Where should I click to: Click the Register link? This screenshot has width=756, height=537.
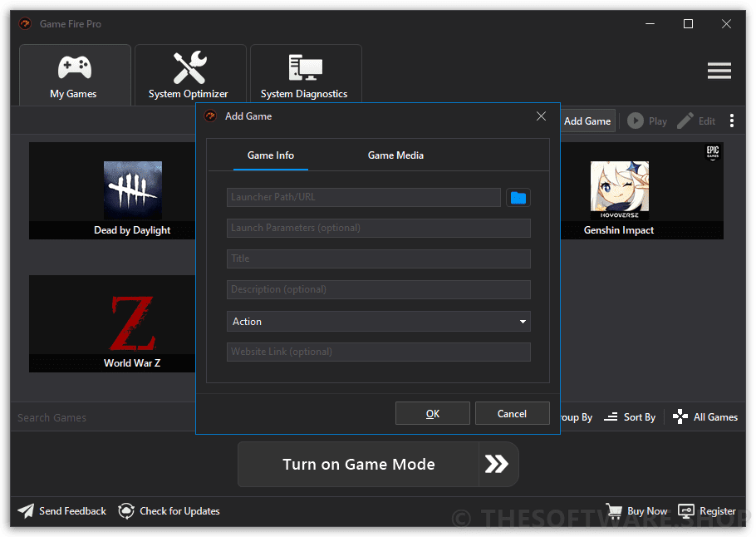tap(707, 511)
